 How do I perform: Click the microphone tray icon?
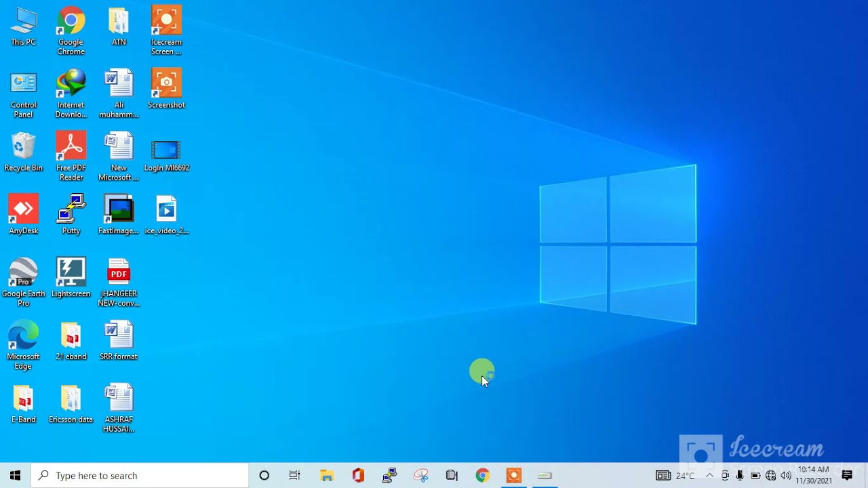click(x=740, y=476)
